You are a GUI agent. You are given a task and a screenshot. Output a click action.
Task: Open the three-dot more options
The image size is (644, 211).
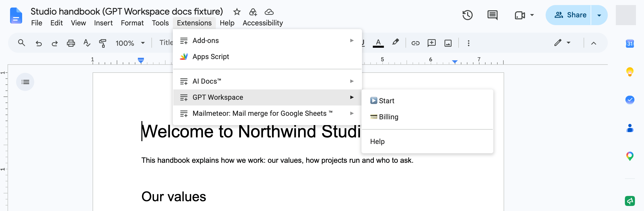coord(468,43)
